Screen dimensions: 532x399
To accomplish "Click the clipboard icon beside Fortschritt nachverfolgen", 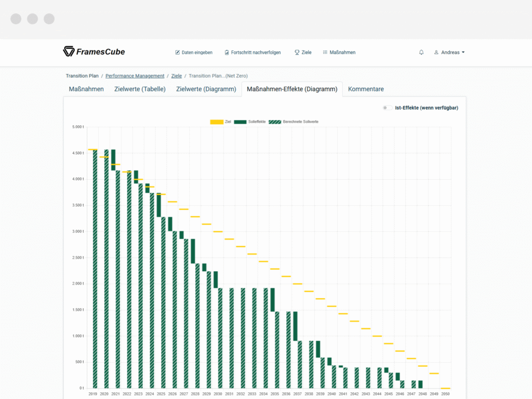I will (x=227, y=52).
